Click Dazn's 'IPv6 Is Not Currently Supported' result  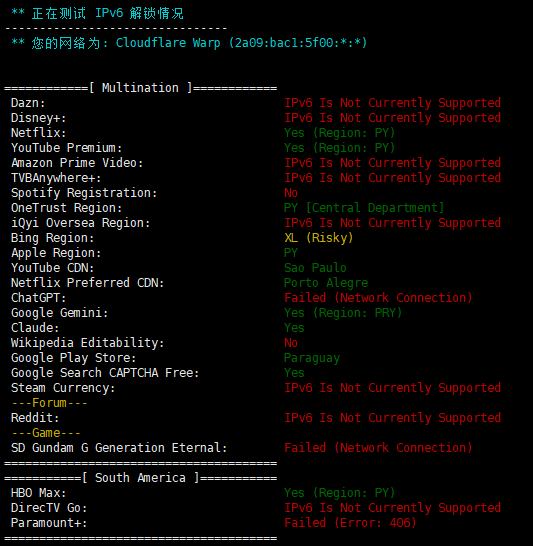point(392,103)
